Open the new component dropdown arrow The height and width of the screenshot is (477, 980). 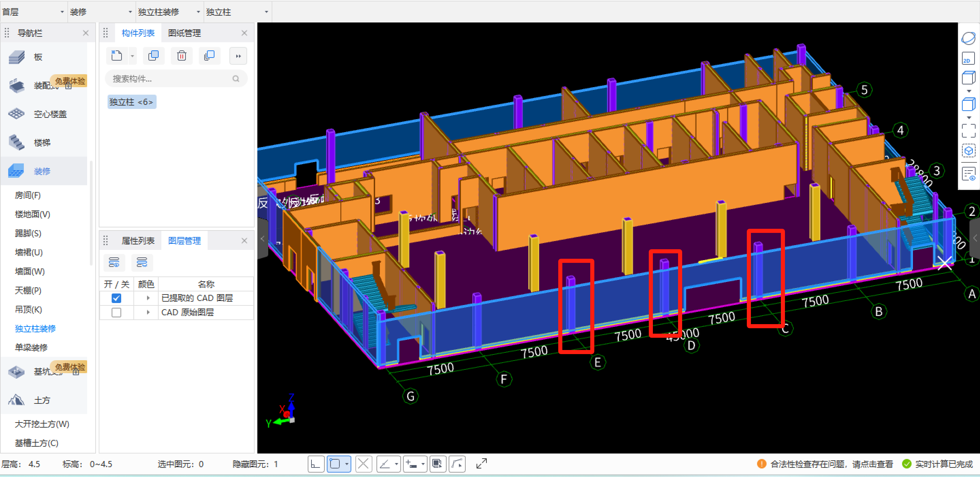coord(132,56)
